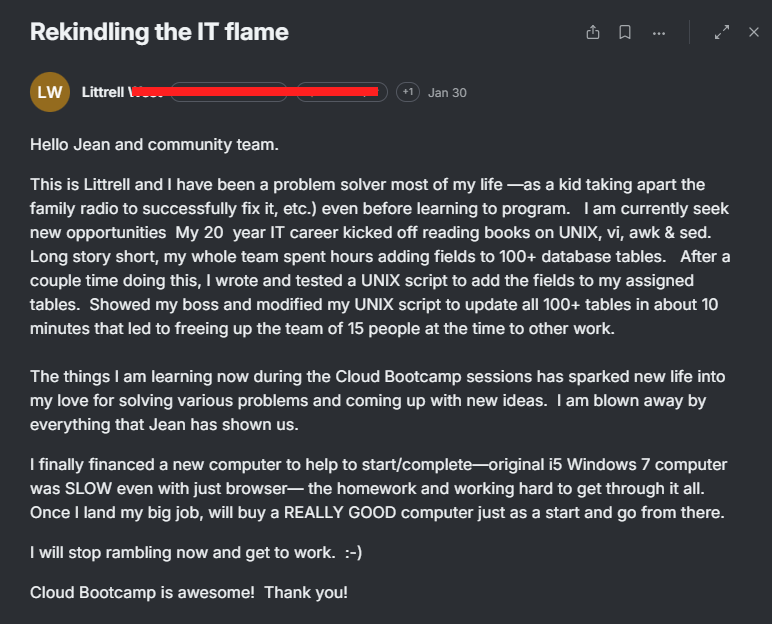This screenshot has height=624, width=772.
Task: Click the share post icon
Action: tap(593, 33)
